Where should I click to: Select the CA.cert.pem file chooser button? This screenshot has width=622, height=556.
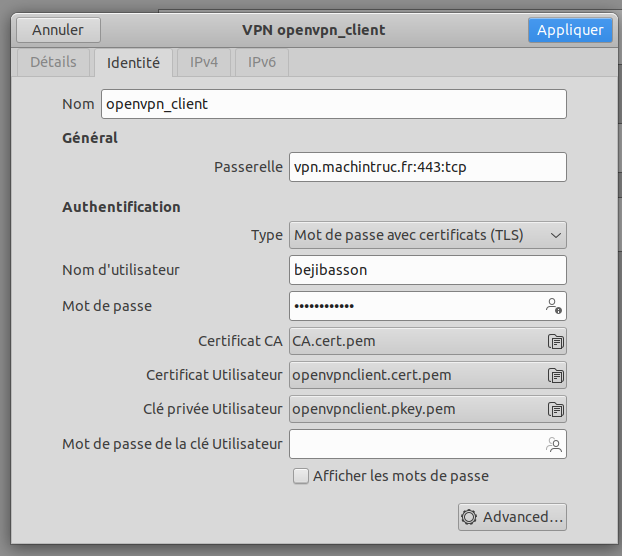(x=428, y=341)
